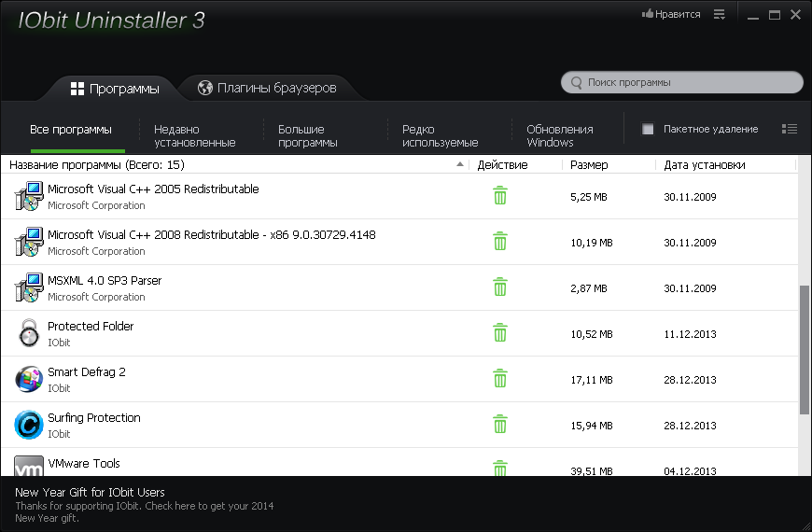Select the Visual C++ 2008 installer icon
Viewport: 812px width, 532px height.
click(x=29, y=242)
